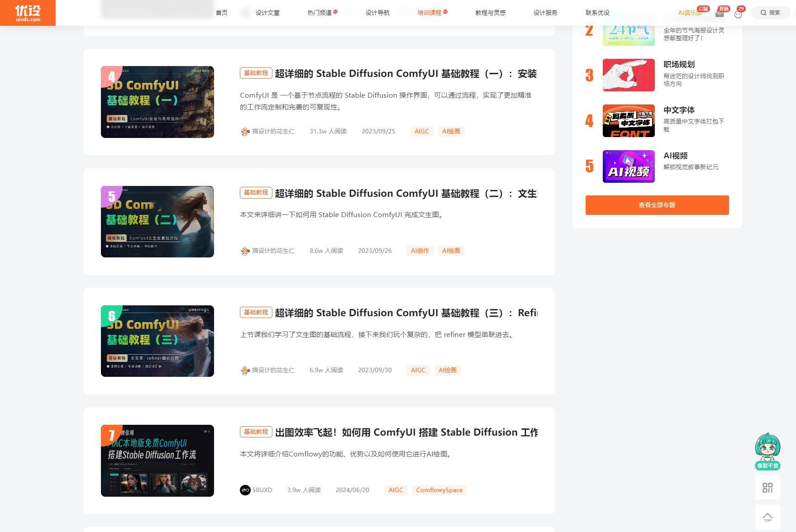This screenshot has width=796, height=532.
Task: Click the 58UXD author avatar
Action: pyautogui.click(x=245, y=490)
